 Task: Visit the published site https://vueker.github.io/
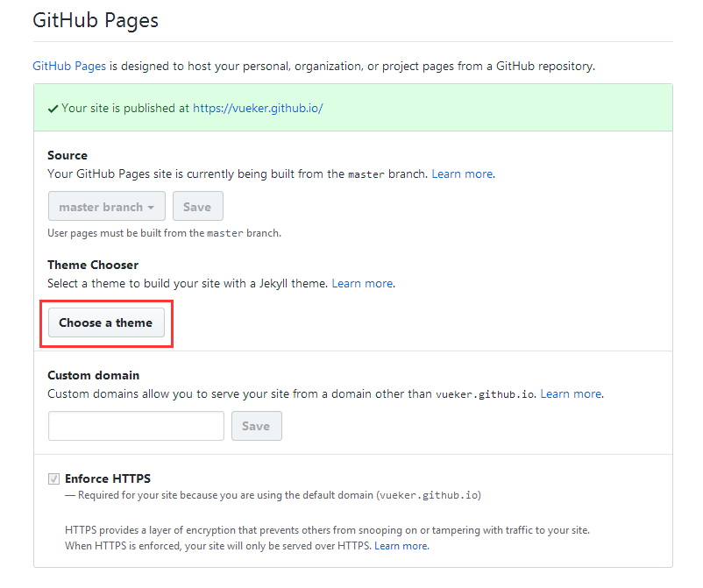(258, 108)
